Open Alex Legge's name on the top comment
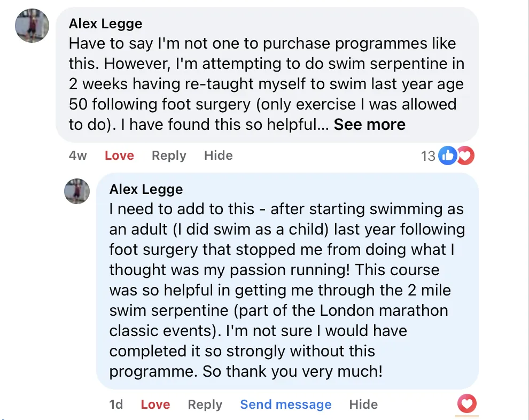Viewport: 529px width, 420px height. tap(105, 24)
